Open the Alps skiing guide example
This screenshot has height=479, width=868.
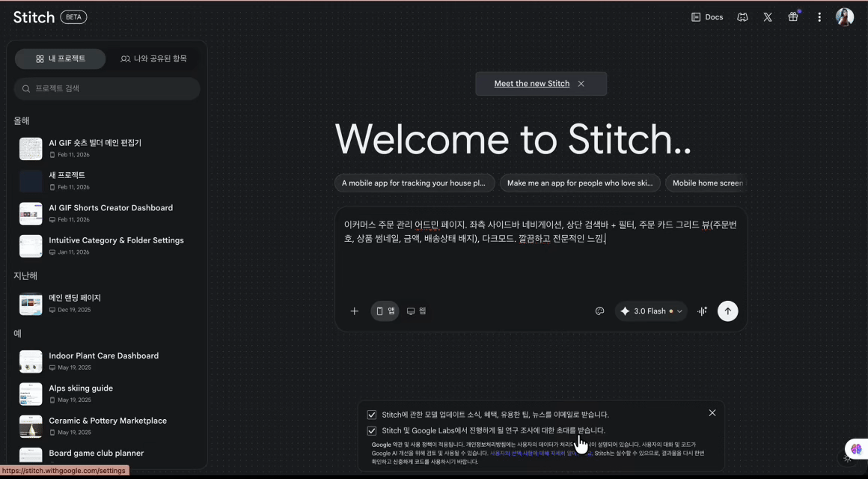point(106,394)
